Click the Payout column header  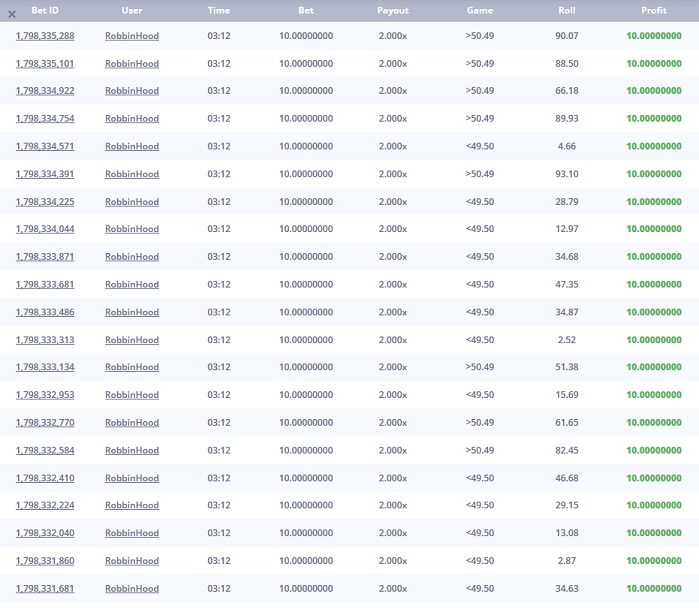tap(393, 10)
